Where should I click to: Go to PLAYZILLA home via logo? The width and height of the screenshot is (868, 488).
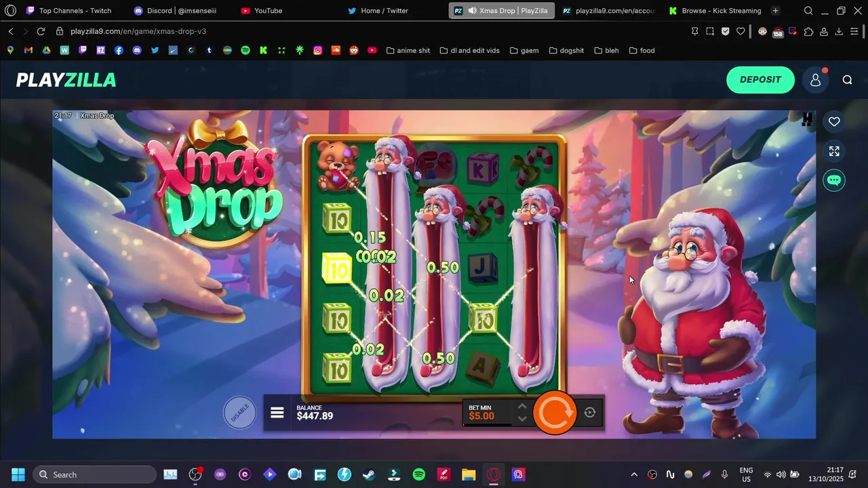click(x=66, y=80)
